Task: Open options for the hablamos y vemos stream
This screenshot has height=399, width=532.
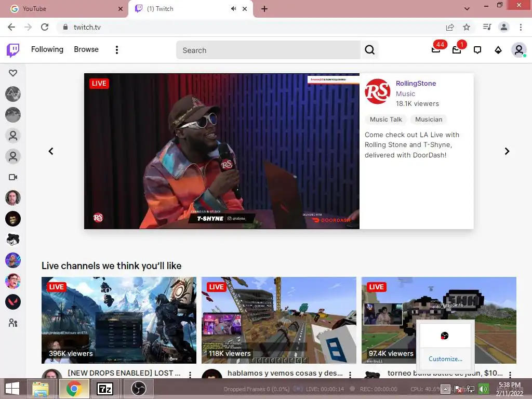Action: [x=350, y=374]
